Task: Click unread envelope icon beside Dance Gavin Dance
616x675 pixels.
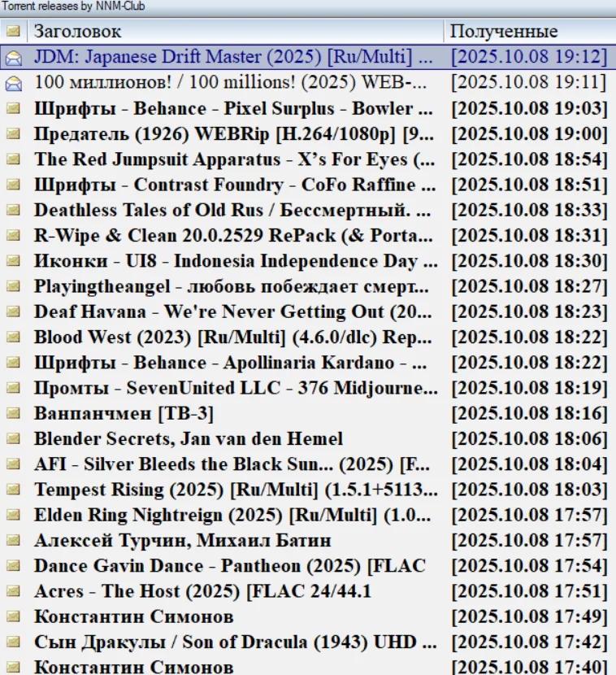Action: 13,565
